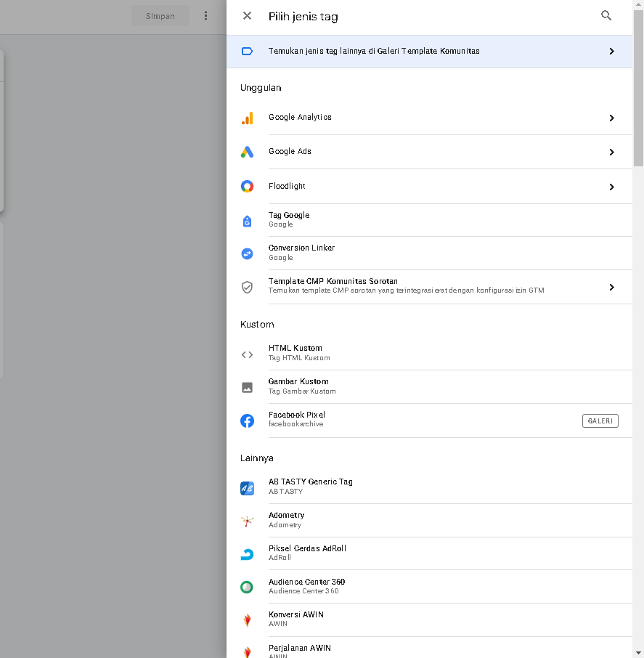Click the Audience Center 360 green ring icon

coord(247,587)
